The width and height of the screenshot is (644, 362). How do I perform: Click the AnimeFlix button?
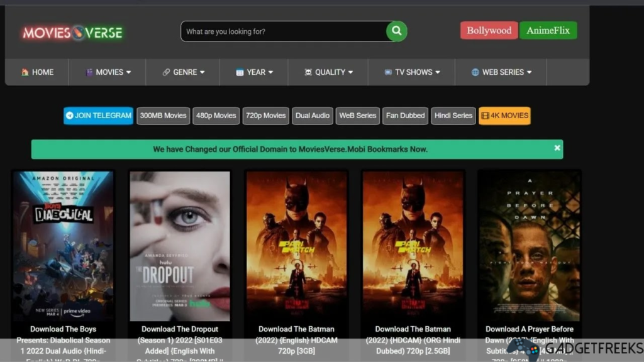548,30
